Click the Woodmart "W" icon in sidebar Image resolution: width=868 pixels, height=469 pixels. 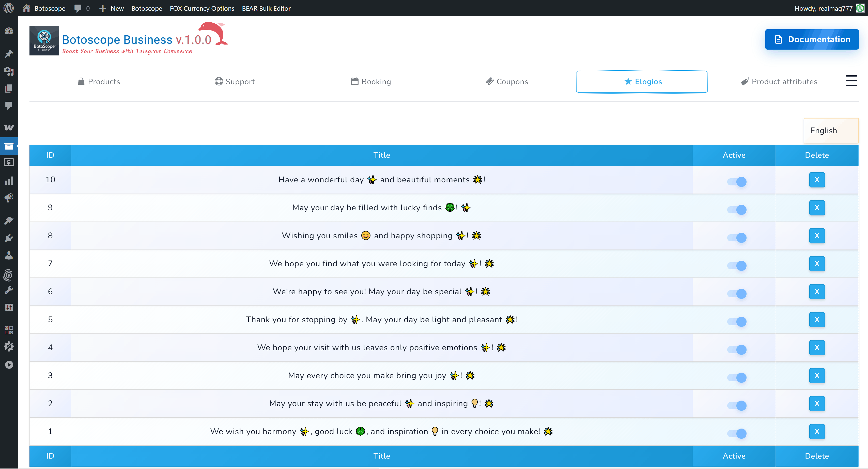click(9, 127)
